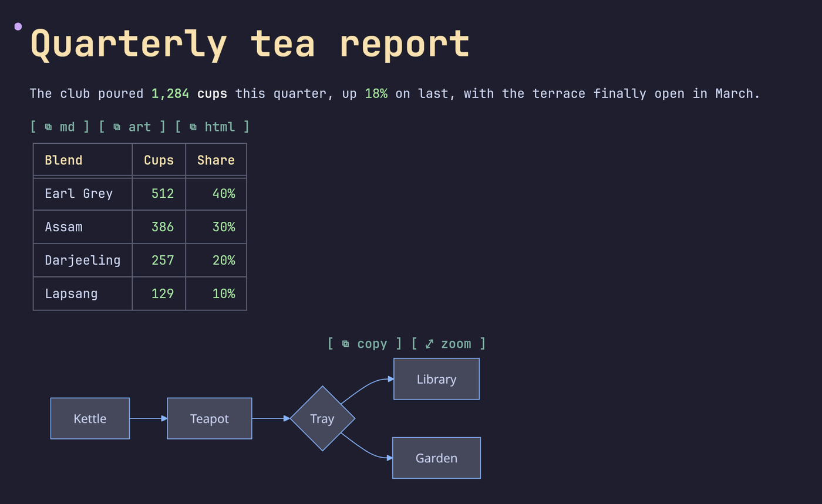Click the Share column header

216,160
